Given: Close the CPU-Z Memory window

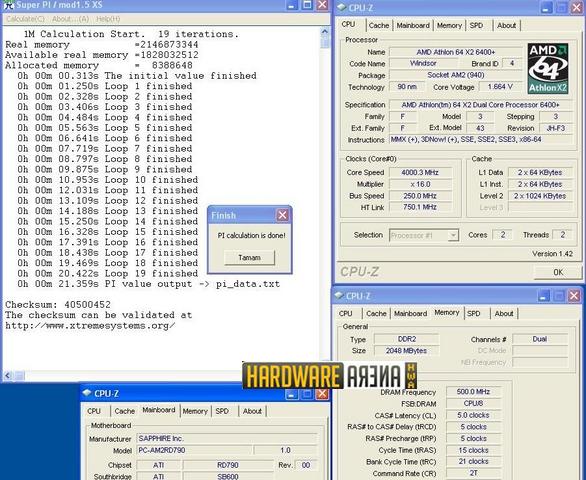Looking at the screenshot, I should pyautogui.click(x=574, y=296).
